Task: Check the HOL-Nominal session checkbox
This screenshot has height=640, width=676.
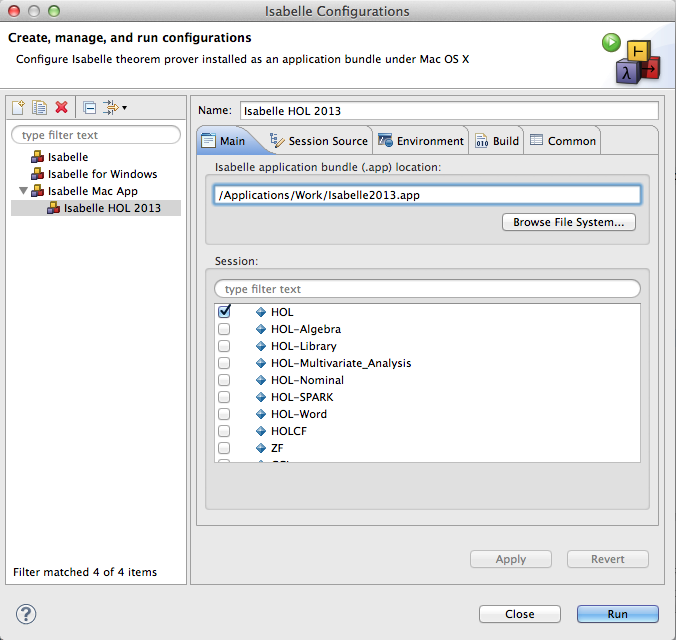Action: 224,380
